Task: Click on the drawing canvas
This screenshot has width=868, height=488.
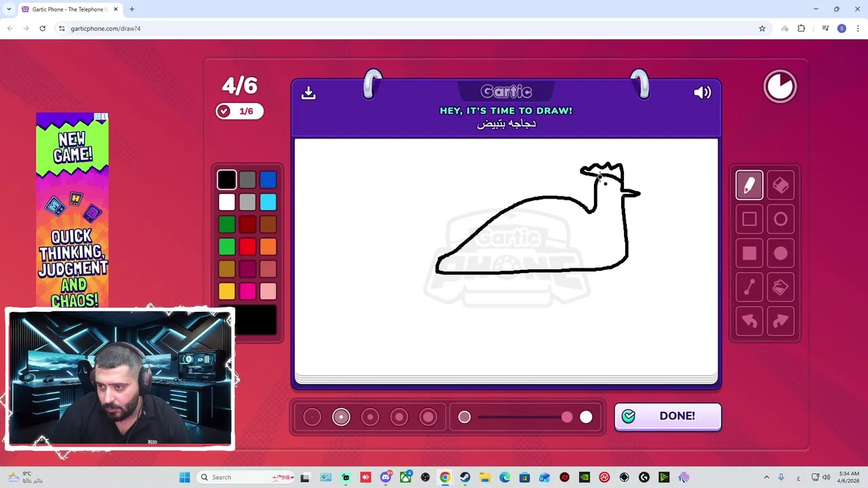Action: click(506, 256)
